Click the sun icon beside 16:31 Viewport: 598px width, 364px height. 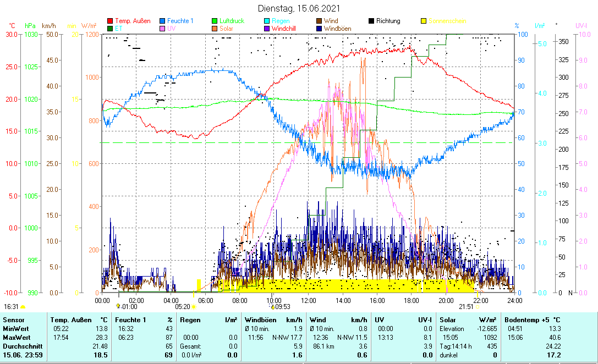(23, 307)
